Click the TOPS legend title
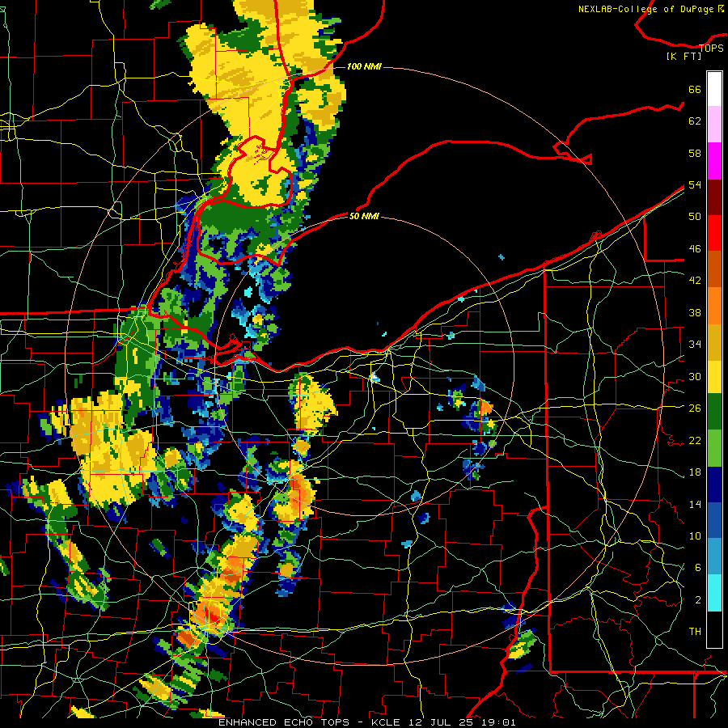Image resolution: width=728 pixels, height=728 pixels. [711, 48]
